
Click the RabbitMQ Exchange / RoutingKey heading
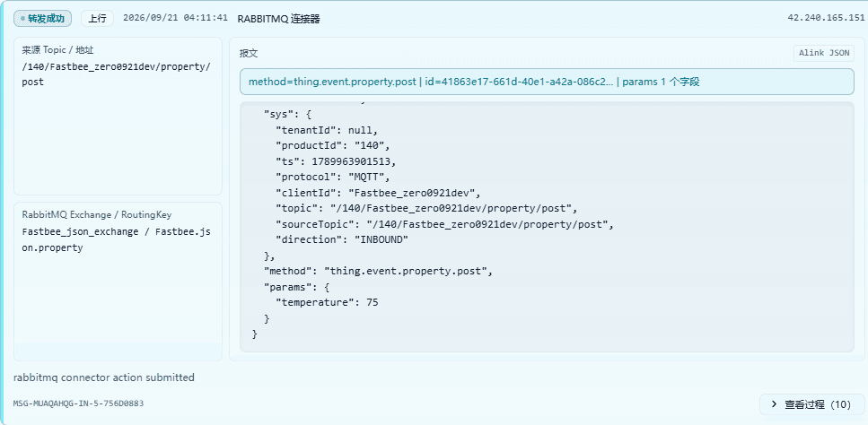point(98,215)
